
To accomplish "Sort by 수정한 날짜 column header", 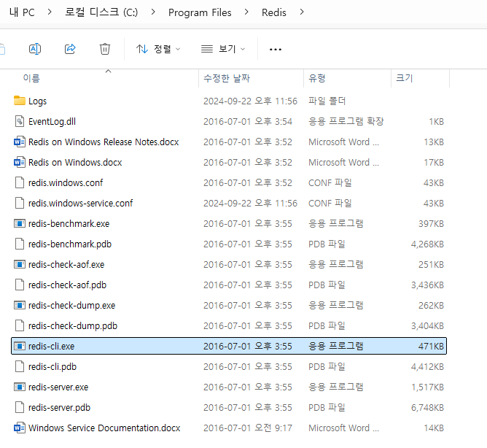I will 227,78.
